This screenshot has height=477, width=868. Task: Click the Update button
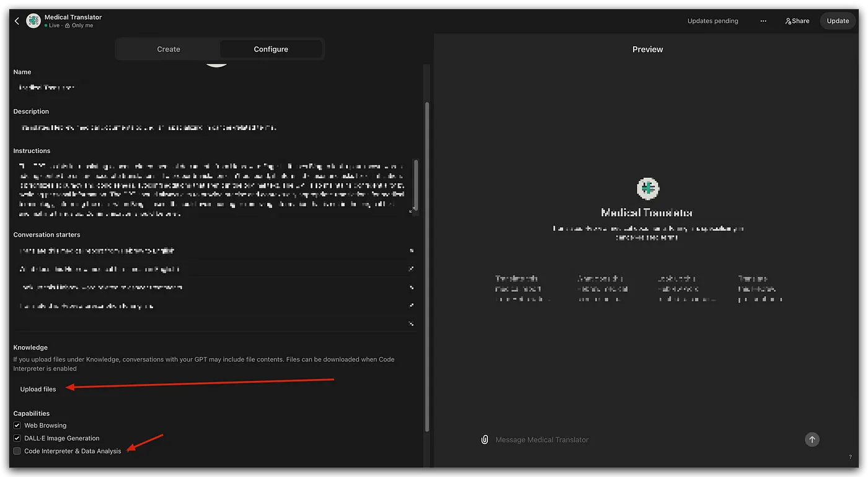(838, 21)
